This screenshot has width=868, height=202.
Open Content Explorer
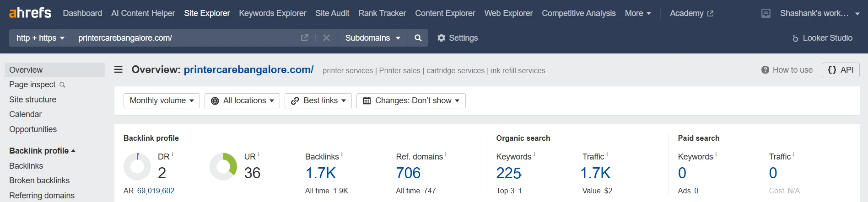(445, 13)
